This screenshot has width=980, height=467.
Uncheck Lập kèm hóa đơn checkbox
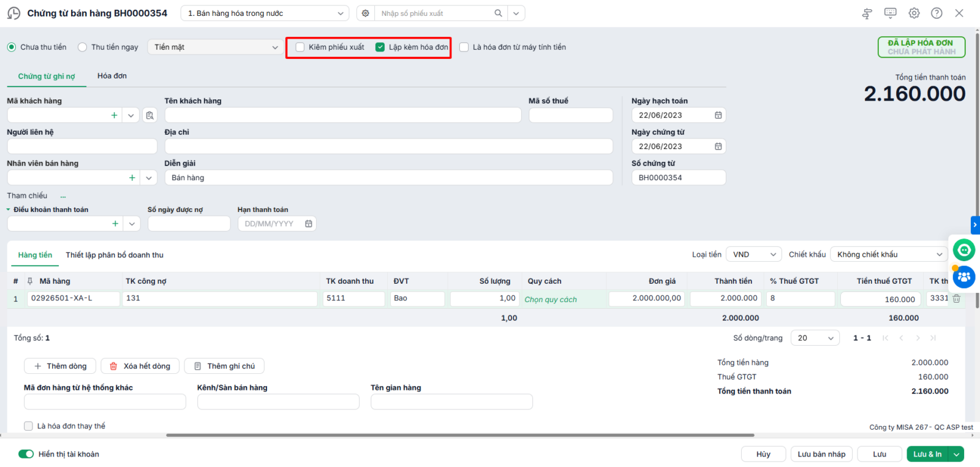tap(380, 47)
